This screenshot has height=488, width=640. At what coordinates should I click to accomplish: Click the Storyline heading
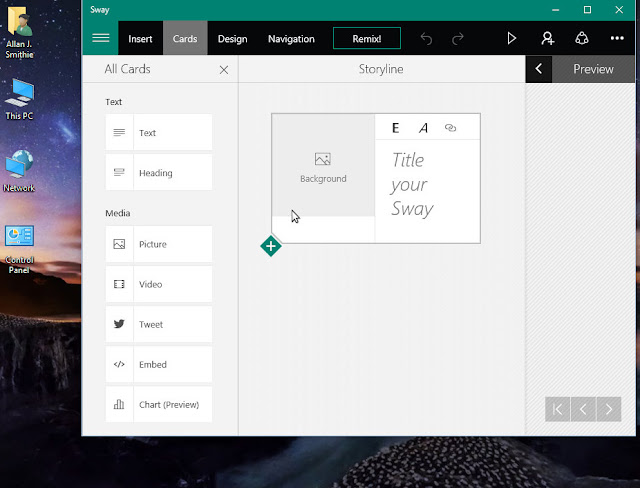381,69
